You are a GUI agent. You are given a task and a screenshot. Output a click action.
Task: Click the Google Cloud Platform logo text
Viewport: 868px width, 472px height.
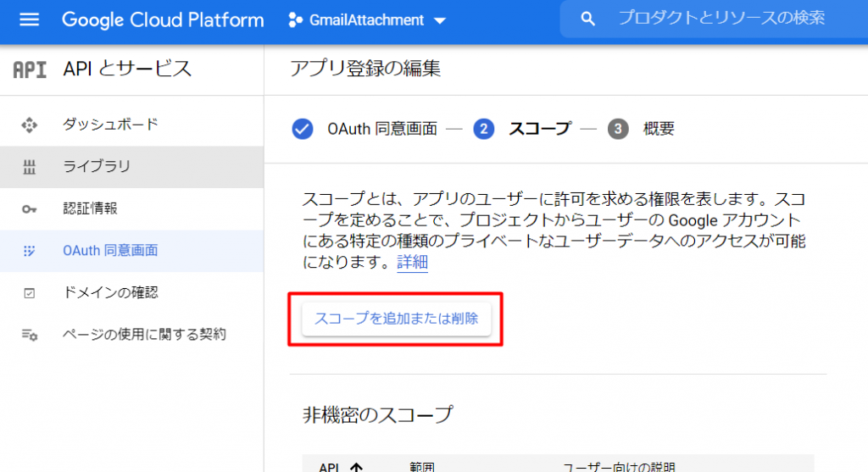click(x=163, y=20)
